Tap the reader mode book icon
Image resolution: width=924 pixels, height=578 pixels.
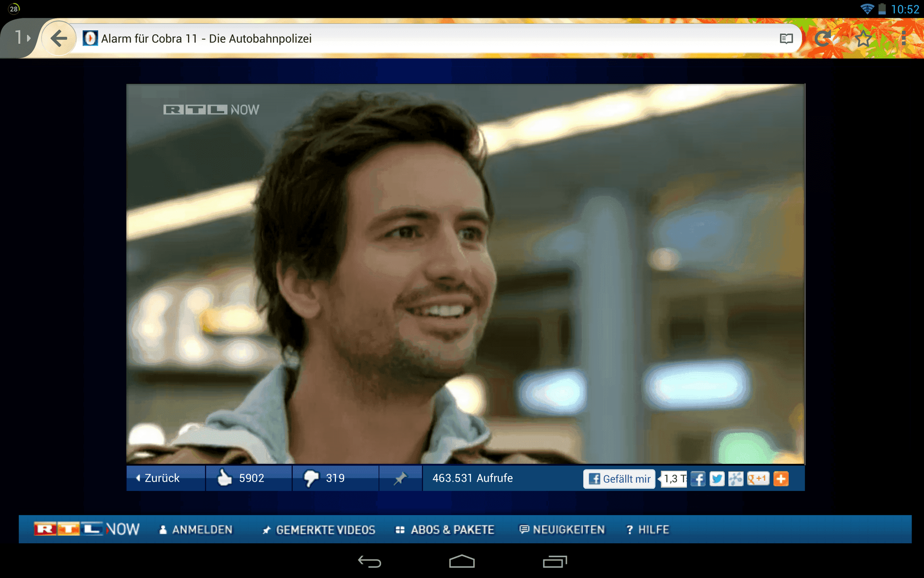[786, 39]
